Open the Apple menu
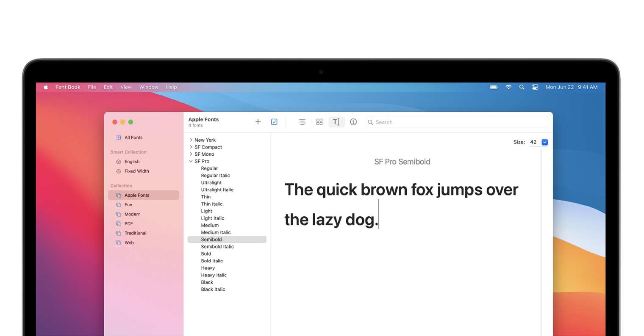The height and width of the screenshot is (336, 644). (46, 87)
